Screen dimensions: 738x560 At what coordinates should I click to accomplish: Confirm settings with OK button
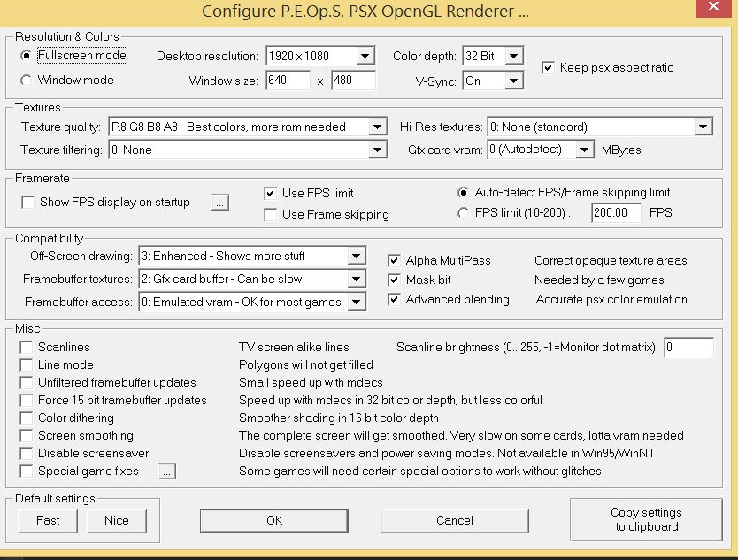pyautogui.click(x=274, y=520)
